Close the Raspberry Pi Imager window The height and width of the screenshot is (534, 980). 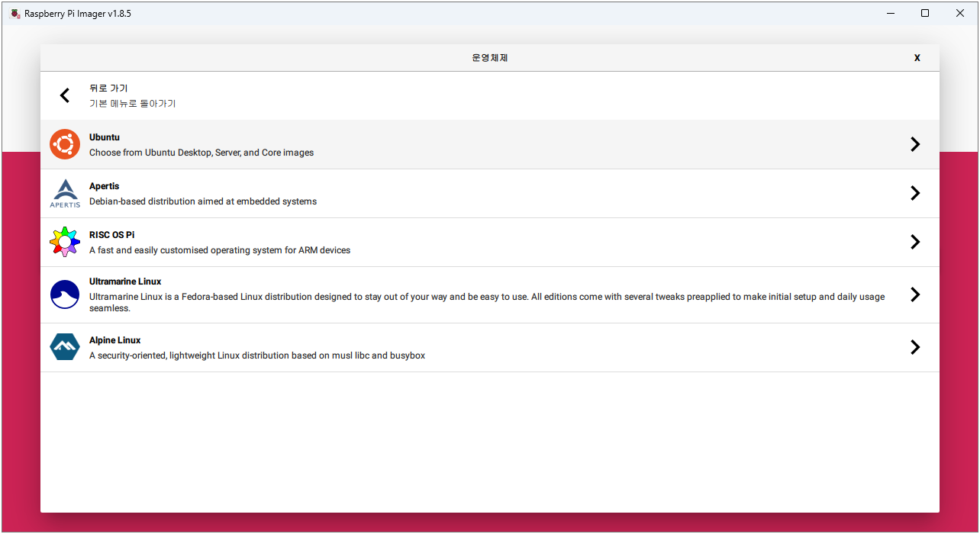[x=960, y=13]
